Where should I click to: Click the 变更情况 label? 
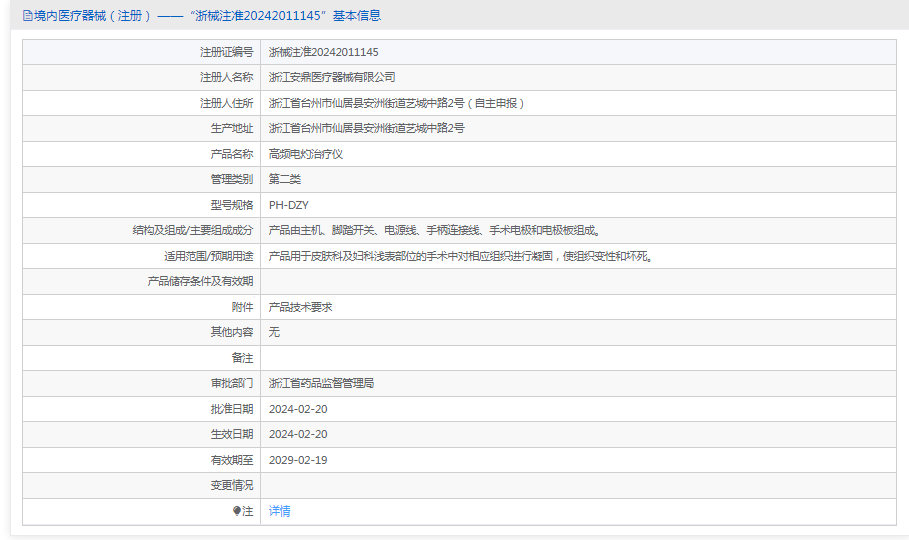click(x=232, y=485)
